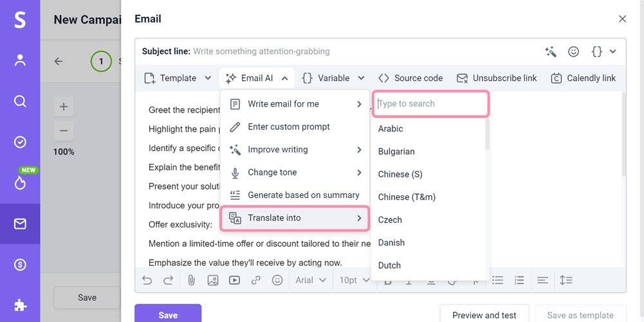Open the Variable dropdown
The height and width of the screenshot is (322, 644).
click(333, 78)
